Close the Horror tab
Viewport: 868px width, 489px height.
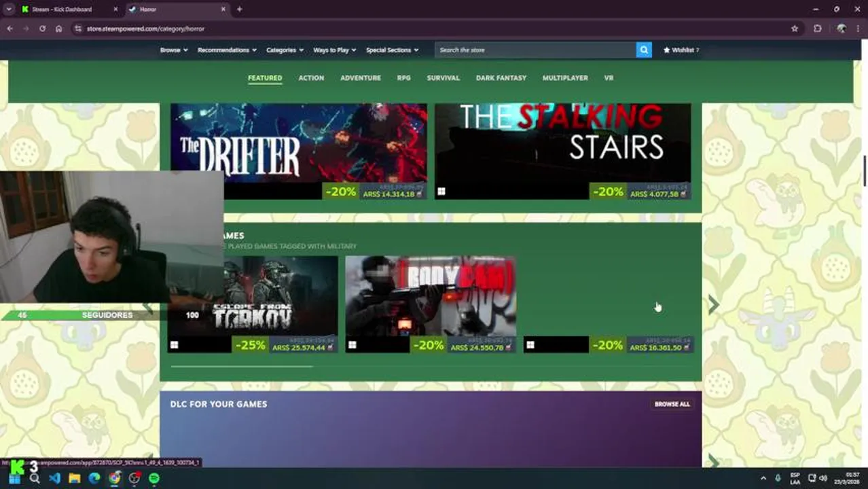[223, 9]
